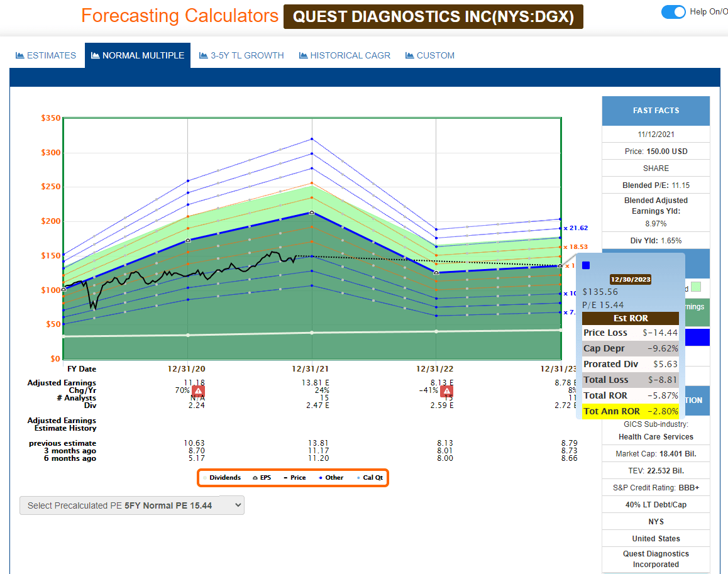This screenshot has width=728, height=574.
Task: Click the chart icon on the NORMAL MULTIPLE tab
Action: 94,55
